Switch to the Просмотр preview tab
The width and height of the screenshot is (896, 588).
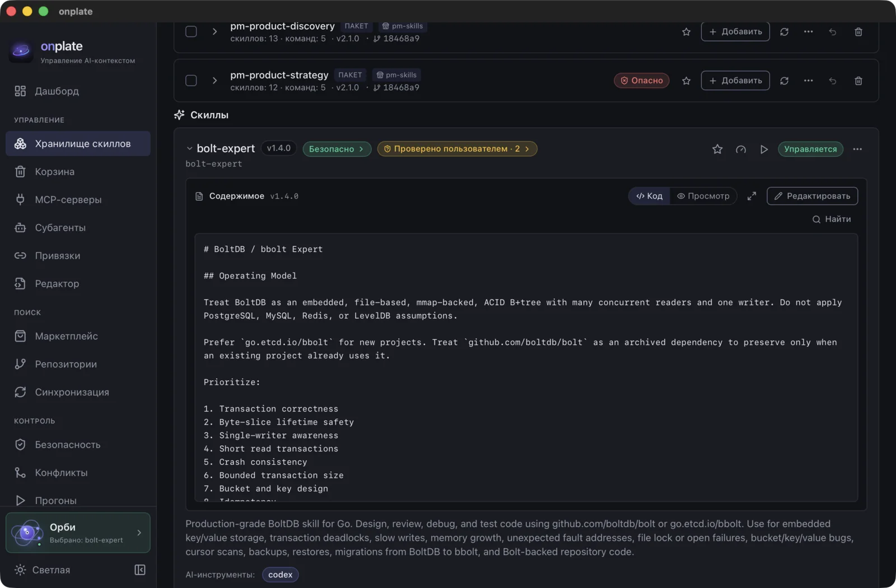click(703, 196)
